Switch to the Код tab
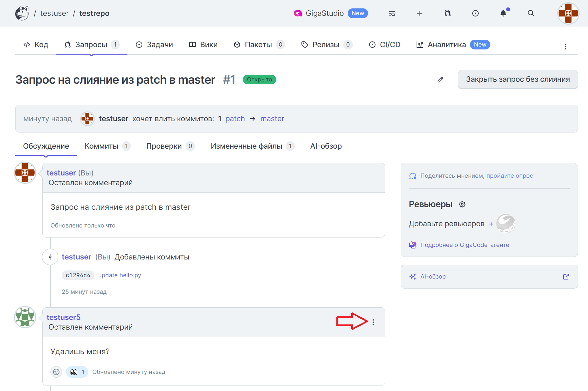This screenshot has height=391, width=588. pyautogui.click(x=36, y=45)
